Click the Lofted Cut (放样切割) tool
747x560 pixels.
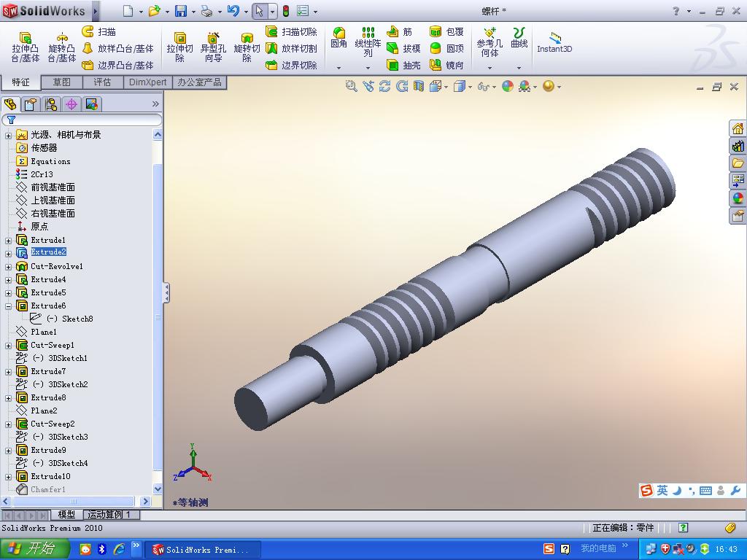pyautogui.click(x=291, y=48)
